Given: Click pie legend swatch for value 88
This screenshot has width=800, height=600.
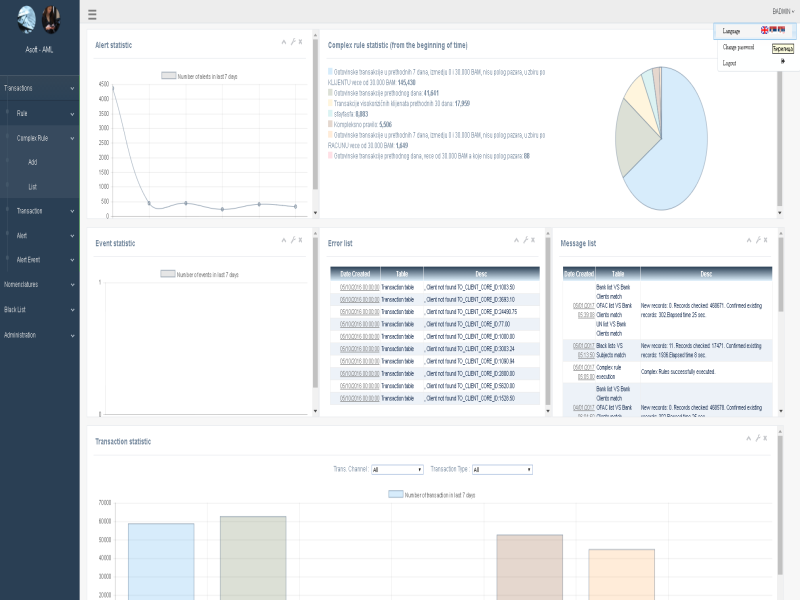Looking at the screenshot, I should tap(330, 156).
